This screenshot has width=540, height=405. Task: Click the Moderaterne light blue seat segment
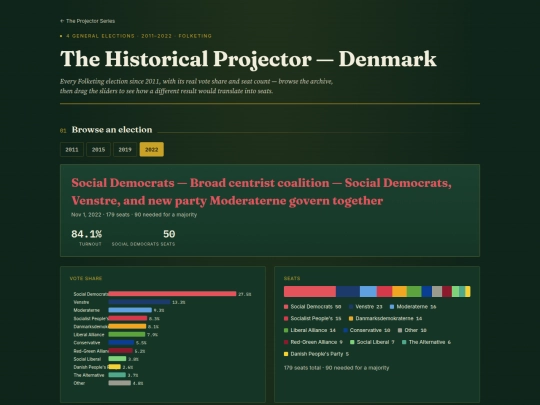click(368, 291)
